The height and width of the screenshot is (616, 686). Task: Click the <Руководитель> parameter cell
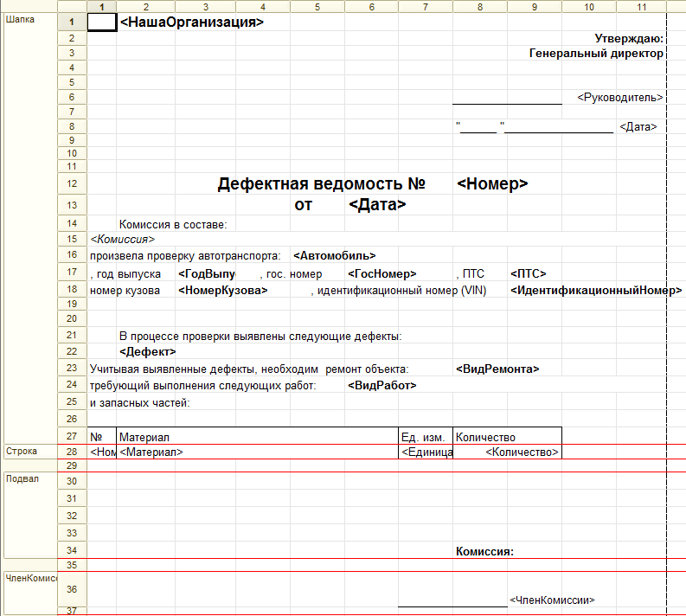[x=620, y=98]
